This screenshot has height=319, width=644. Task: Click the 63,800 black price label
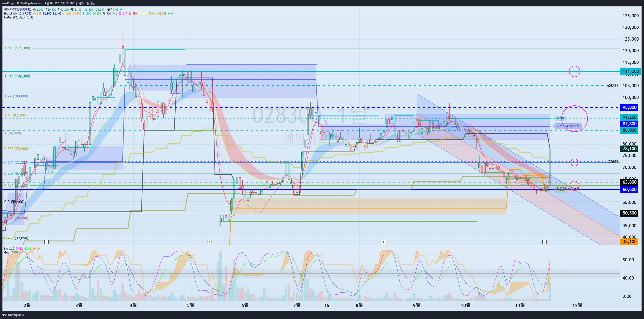629,182
